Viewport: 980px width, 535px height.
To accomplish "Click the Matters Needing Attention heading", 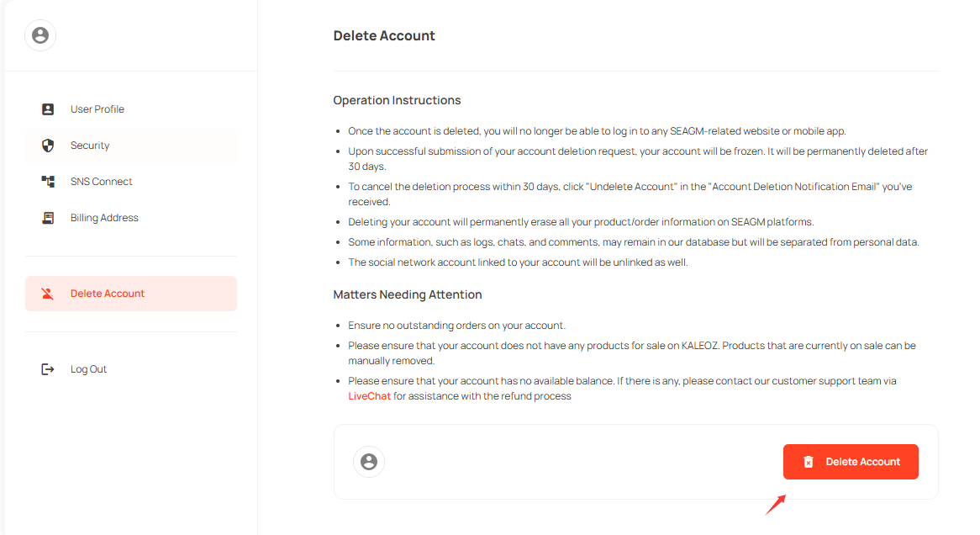I will (408, 294).
